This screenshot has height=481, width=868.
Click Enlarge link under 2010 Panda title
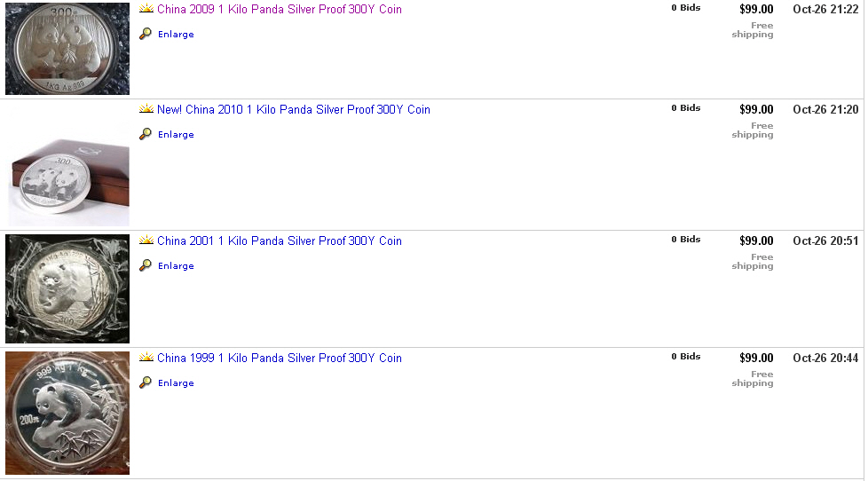pyautogui.click(x=176, y=135)
